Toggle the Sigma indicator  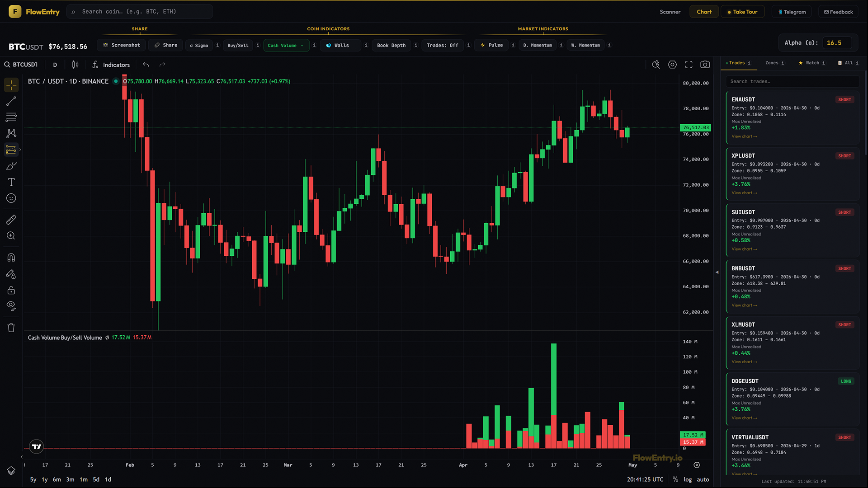pos(199,45)
